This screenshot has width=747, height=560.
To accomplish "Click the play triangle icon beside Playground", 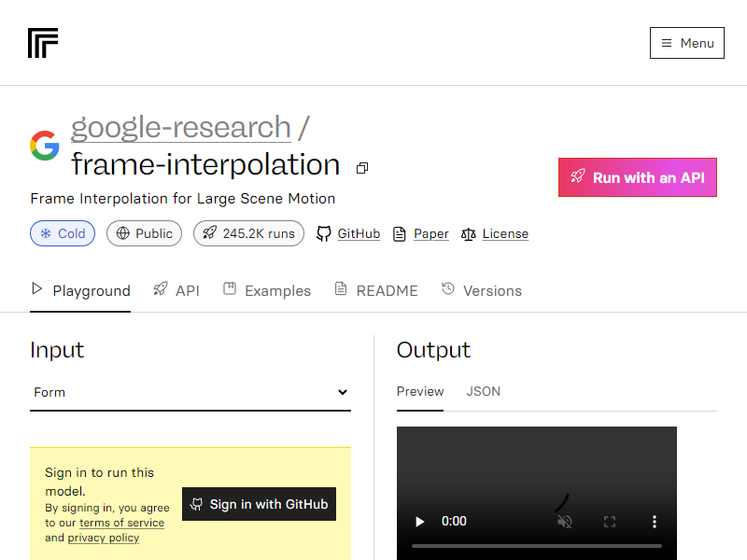I will pyautogui.click(x=36, y=288).
